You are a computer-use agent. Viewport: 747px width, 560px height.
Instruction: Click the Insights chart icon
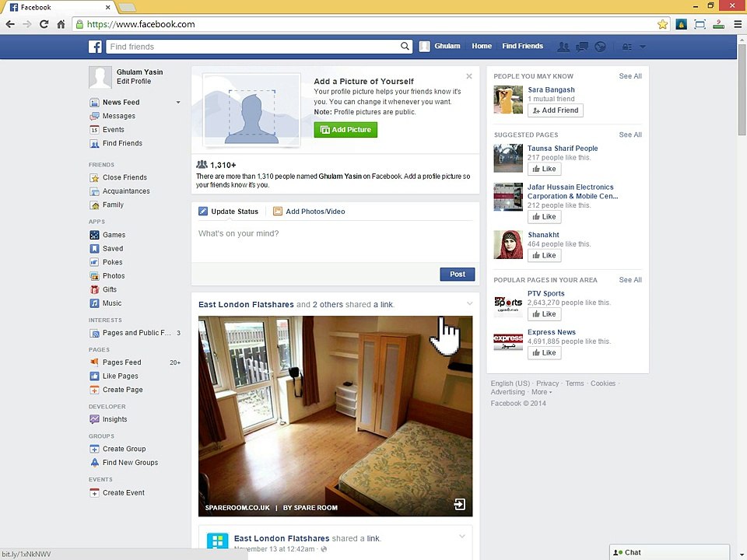(94, 419)
